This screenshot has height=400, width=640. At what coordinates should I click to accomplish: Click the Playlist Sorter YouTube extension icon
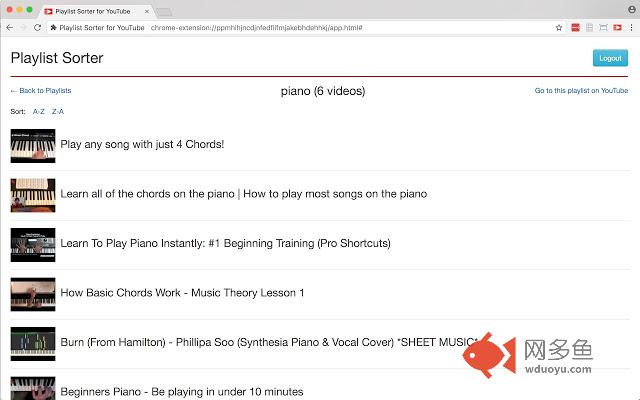coord(617,28)
